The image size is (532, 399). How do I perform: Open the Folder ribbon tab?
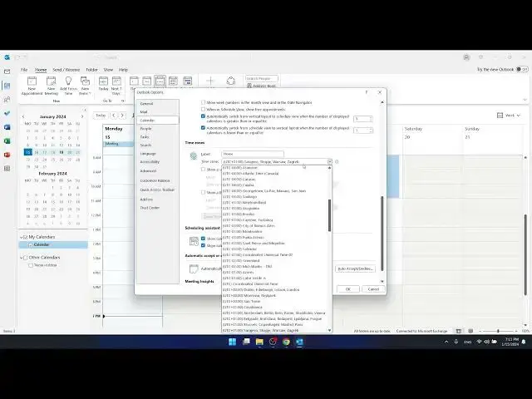click(91, 70)
